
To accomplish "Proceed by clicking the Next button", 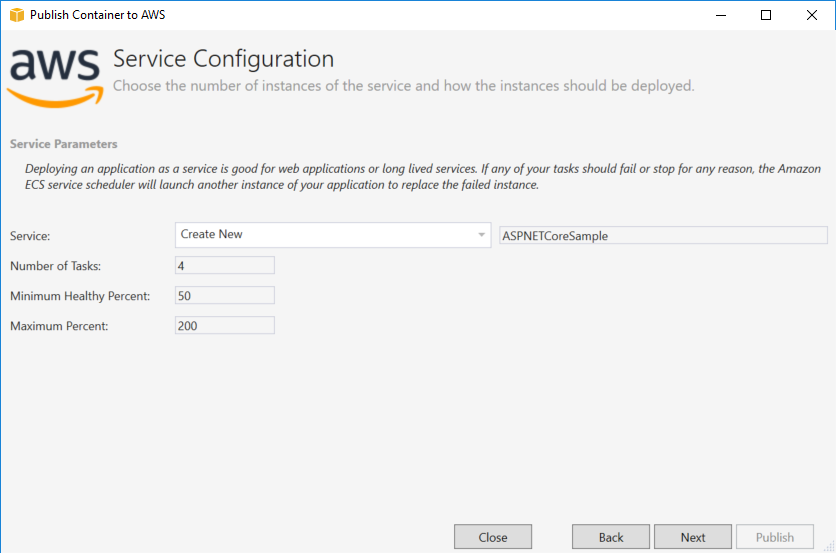I will point(693,537).
